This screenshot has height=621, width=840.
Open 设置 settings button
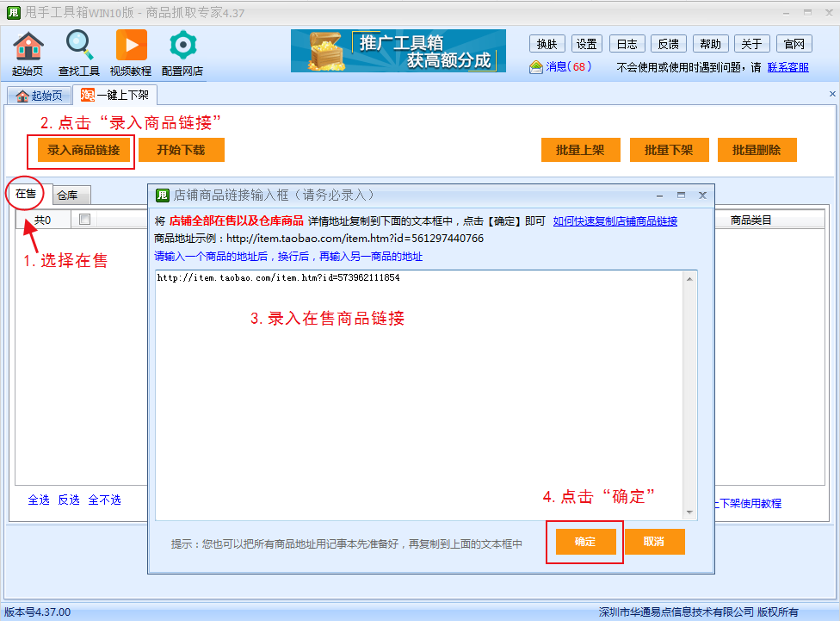click(587, 44)
